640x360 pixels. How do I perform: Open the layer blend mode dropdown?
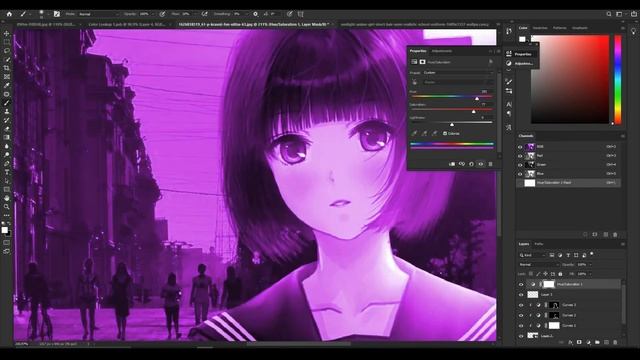[x=539, y=264]
